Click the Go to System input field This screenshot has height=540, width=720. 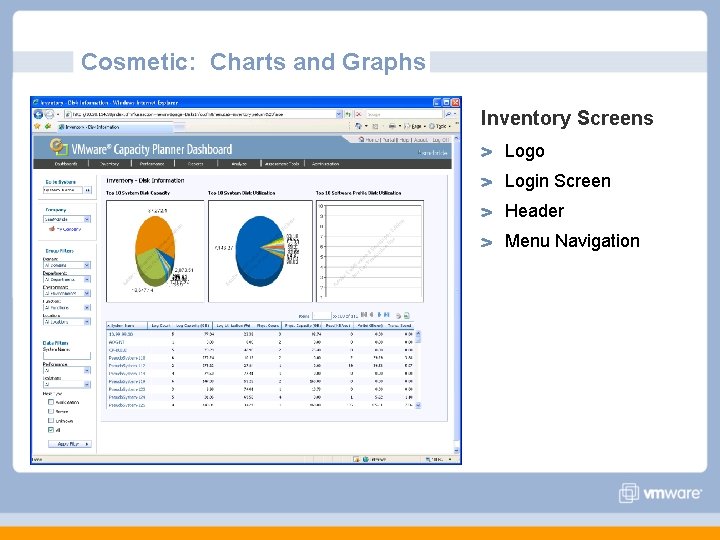pos(63,190)
